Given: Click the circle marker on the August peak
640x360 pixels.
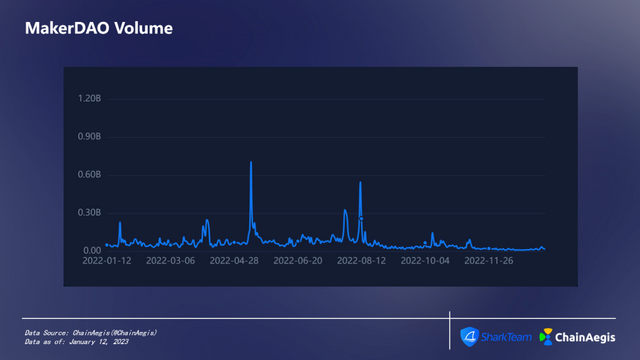Looking at the screenshot, I should tap(361, 219).
